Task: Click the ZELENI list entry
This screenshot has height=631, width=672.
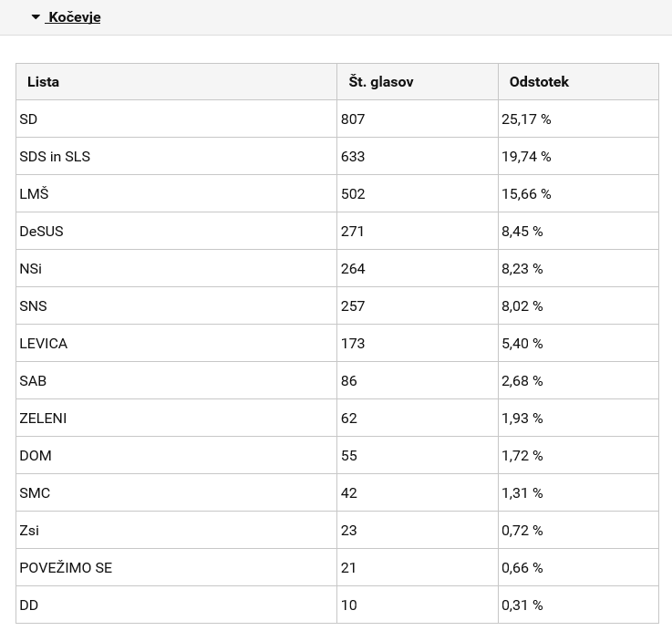Action: point(176,418)
